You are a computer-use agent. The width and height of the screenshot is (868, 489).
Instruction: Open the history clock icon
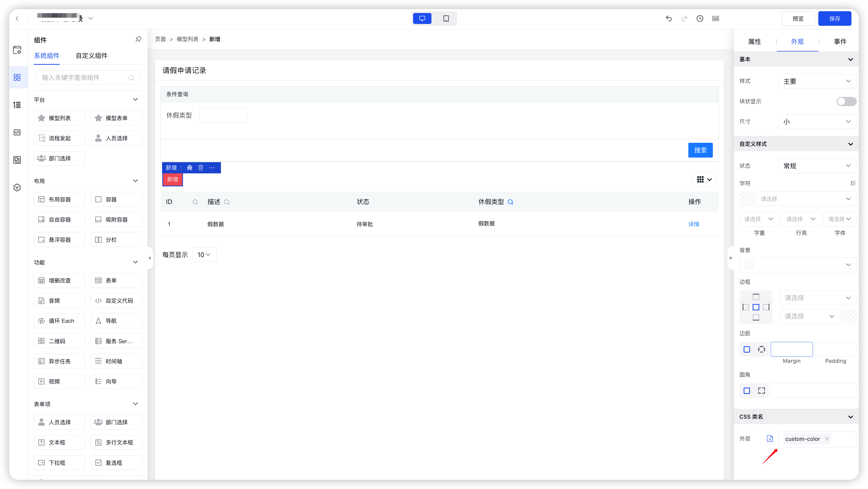point(700,19)
